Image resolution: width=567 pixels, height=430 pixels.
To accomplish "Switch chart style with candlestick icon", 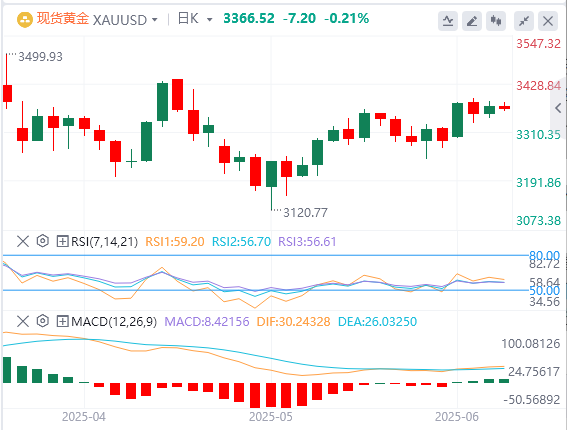I will pos(496,21).
